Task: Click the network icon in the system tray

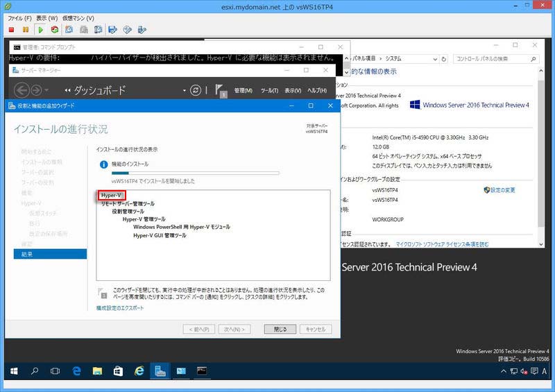Action: [514, 371]
